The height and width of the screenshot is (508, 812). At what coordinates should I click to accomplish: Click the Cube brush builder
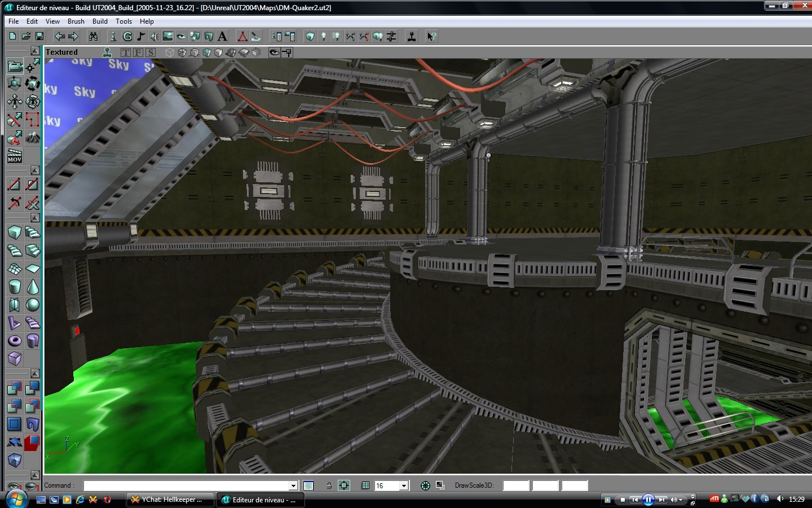15,232
